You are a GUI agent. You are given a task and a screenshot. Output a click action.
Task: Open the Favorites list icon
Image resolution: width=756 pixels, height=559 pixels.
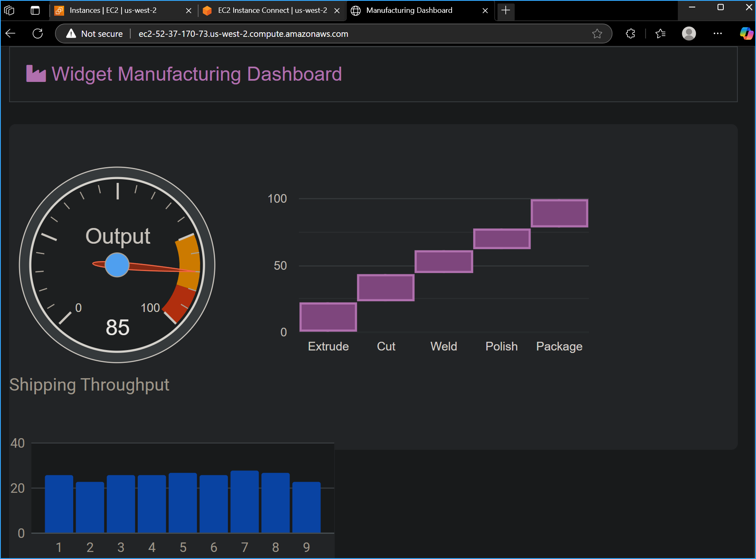point(660,34)
